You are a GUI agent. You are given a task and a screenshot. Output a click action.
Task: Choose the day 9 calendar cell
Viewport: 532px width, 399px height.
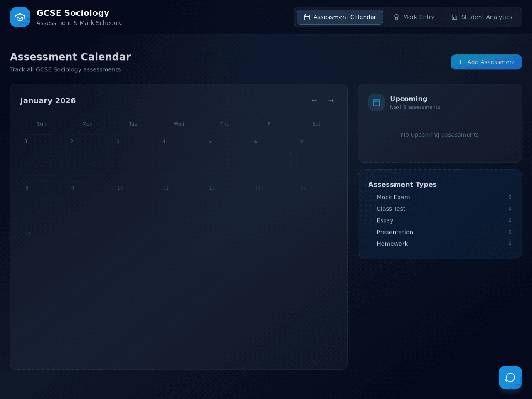click(x=87, y=201)
